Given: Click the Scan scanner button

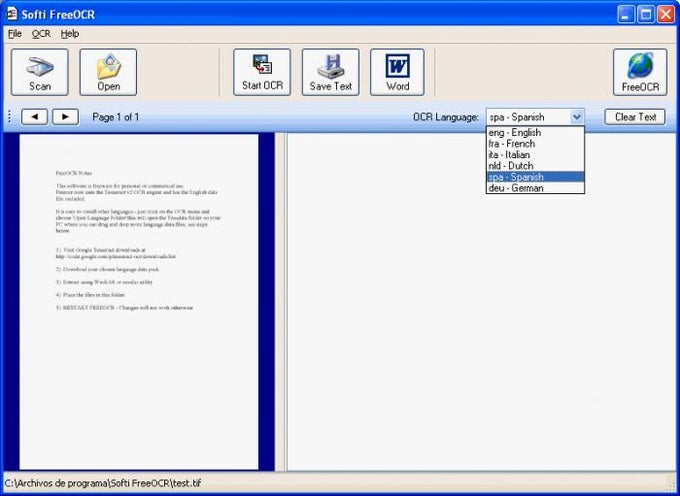Looking at the screenshot, I should point(39,72).
